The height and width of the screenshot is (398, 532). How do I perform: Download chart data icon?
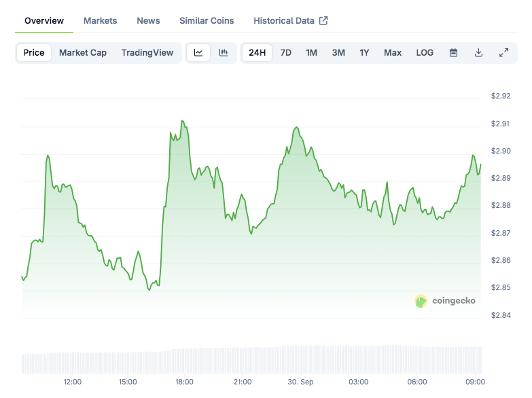pos(478,53)
